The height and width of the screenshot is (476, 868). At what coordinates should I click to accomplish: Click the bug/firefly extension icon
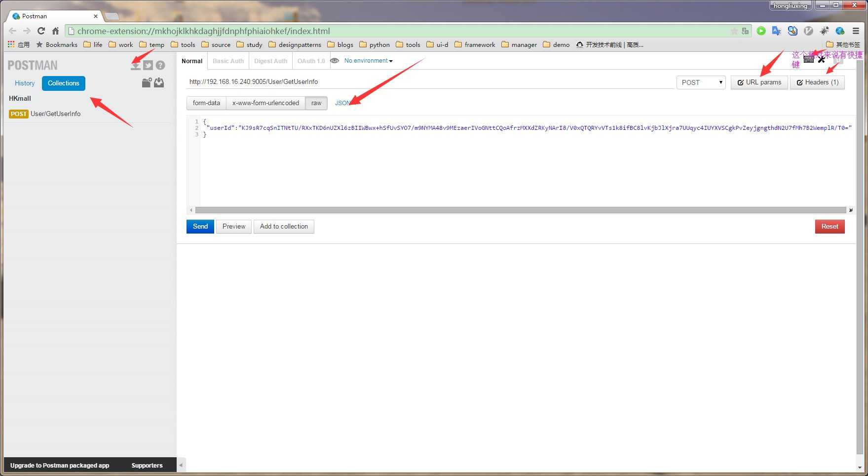point(824,31)
